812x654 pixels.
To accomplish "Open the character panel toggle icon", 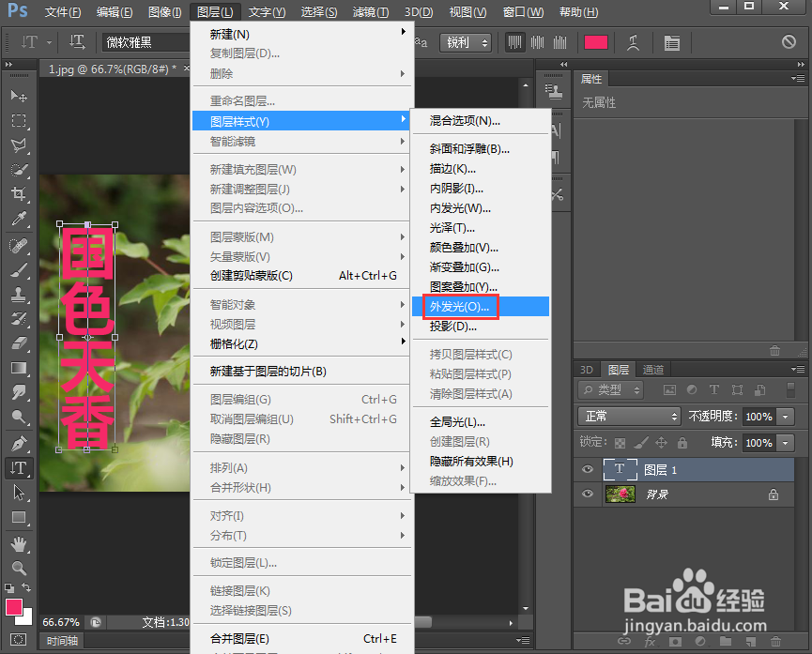I will [x=672, y=42].
